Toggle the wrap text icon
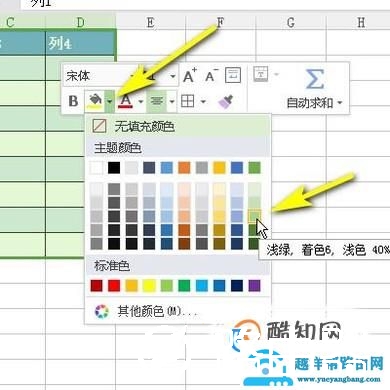Screen dimensions: 390x390 pyautogui.click(x=233, y=75)
